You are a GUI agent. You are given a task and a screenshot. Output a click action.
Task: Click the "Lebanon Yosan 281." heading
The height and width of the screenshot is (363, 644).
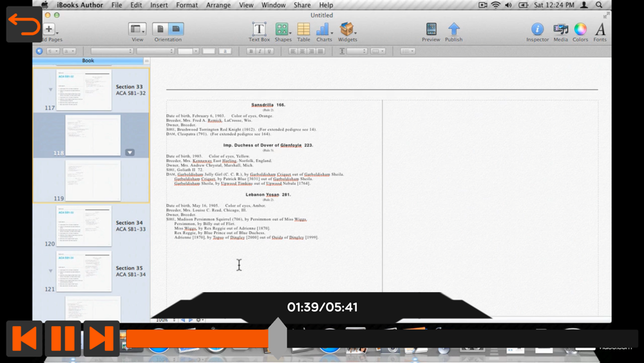click(x=268, y=195)
